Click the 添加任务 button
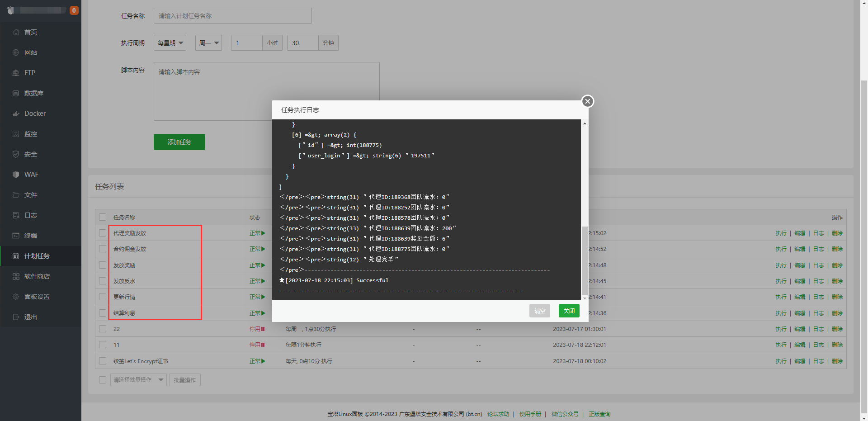Image resolution: width=868 pixels, height=421 pixels. coord(179,142)
